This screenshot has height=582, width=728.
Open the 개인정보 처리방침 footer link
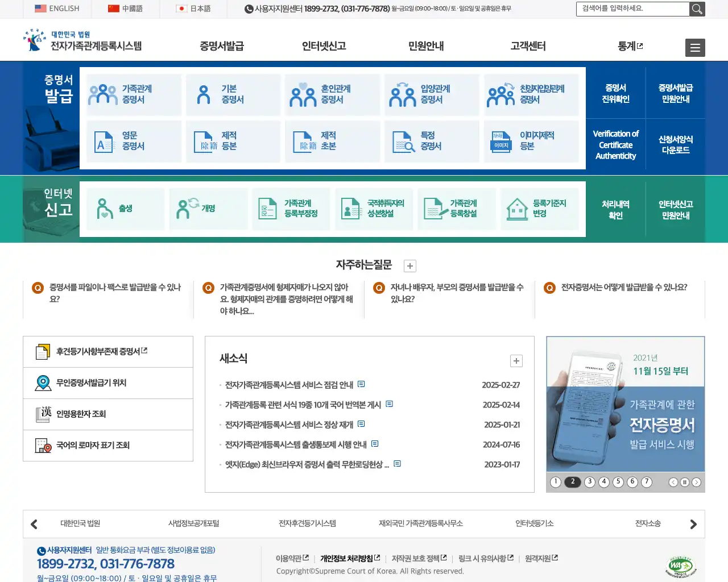point(348,558)
